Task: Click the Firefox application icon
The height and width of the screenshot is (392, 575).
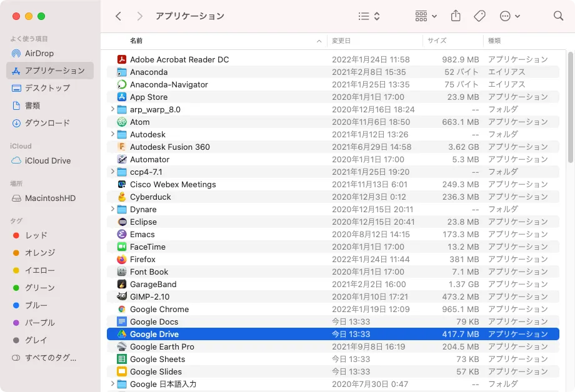Action: coord(122,259)
